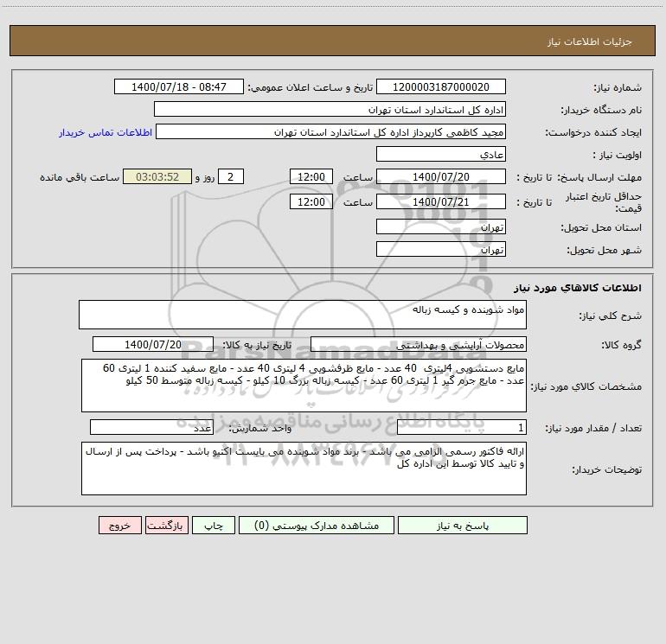The height and width of the screenshot is (644, 666).
Task: Click remaining days field showing 2
Action: [x=231, y=176]
